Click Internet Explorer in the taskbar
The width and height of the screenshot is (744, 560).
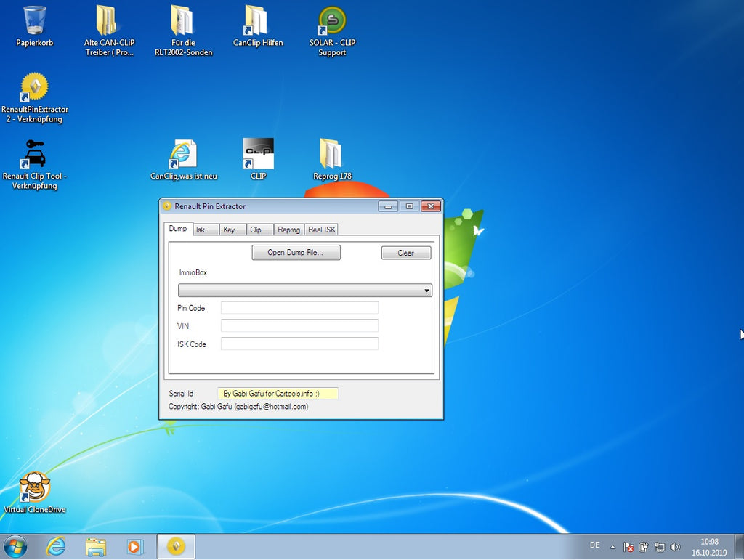coord(56,546)
